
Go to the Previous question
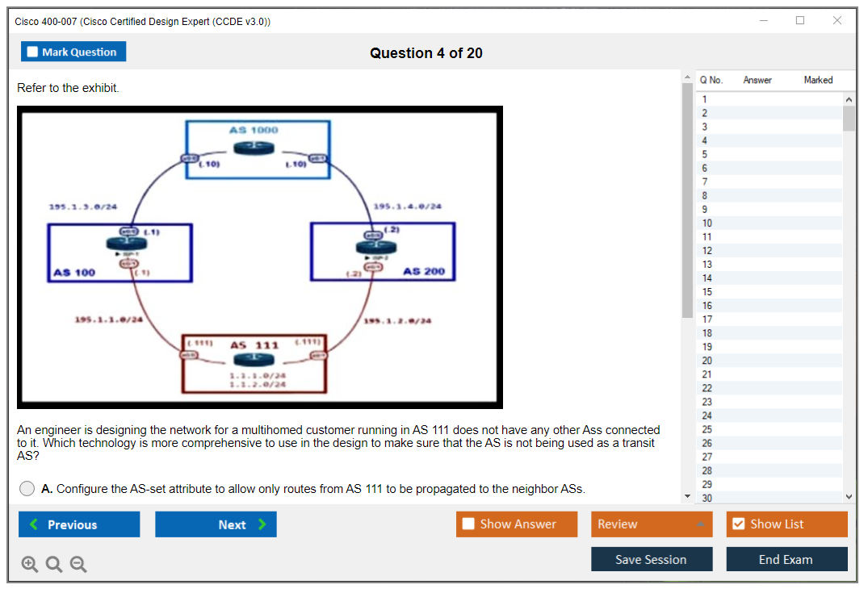pos(79,524)
